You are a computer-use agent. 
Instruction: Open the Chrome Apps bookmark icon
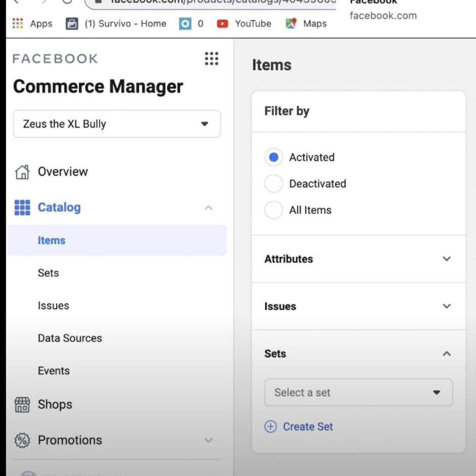point(18,23)
